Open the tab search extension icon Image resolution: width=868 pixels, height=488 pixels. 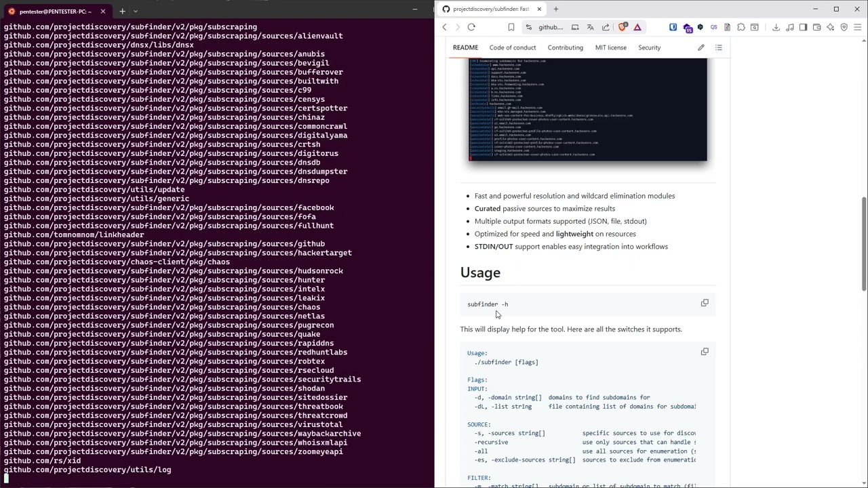[754, 27]
